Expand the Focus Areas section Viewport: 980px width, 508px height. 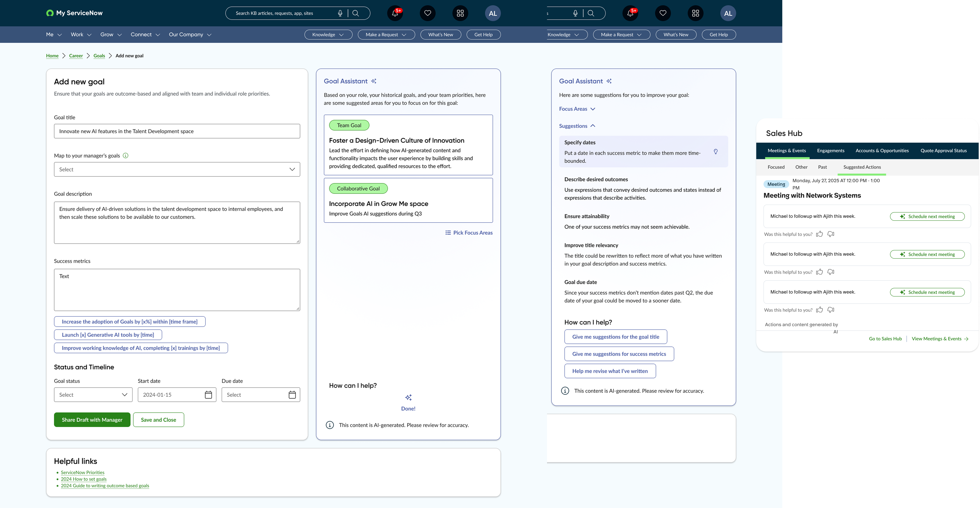(577, 109)
